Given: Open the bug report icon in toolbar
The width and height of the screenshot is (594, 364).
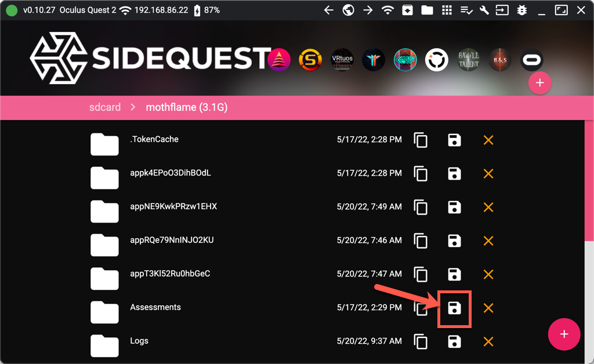Looking at the screenshot, I should click(522, 10).
